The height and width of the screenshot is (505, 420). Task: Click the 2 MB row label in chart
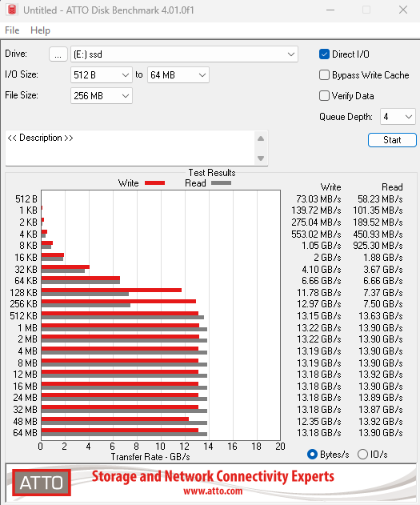pyautogui.click(x=28, y=339)
